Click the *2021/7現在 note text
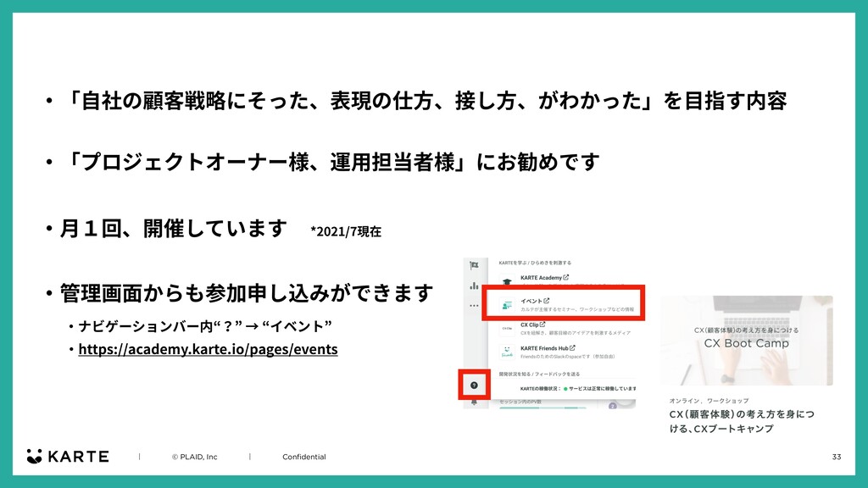This screenshot has width=868, height=488. (346, 231)
